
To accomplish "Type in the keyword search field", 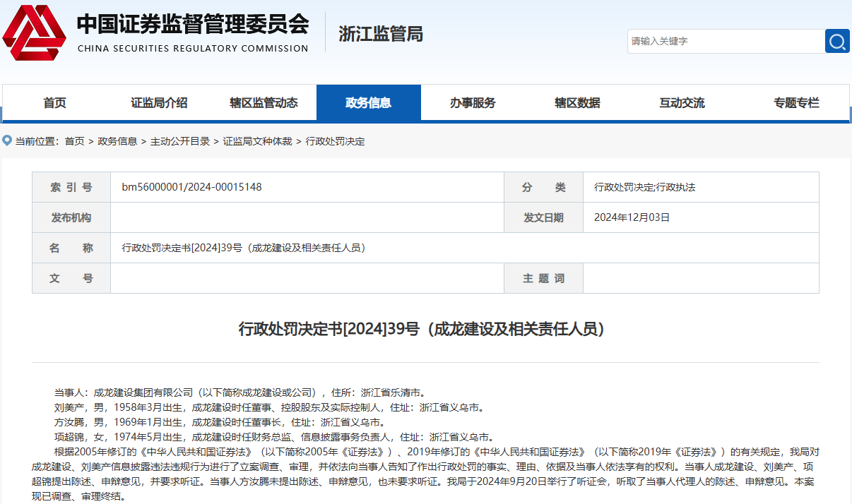I will click(x=725, y=41).
